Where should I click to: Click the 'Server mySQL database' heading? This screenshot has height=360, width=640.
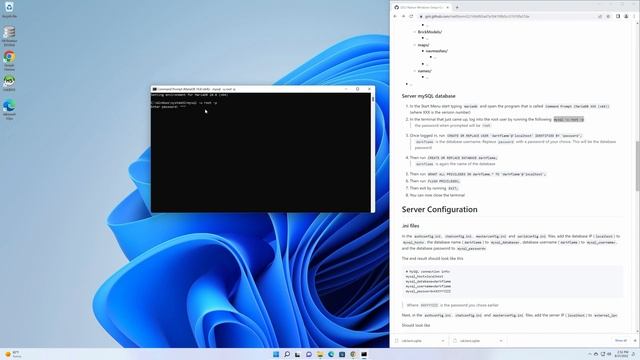429,96
